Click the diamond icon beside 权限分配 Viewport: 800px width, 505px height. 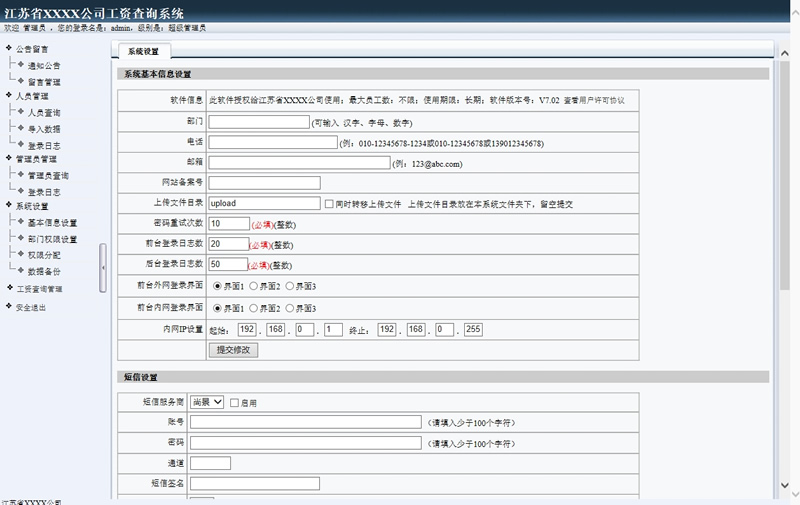[20, 255]
